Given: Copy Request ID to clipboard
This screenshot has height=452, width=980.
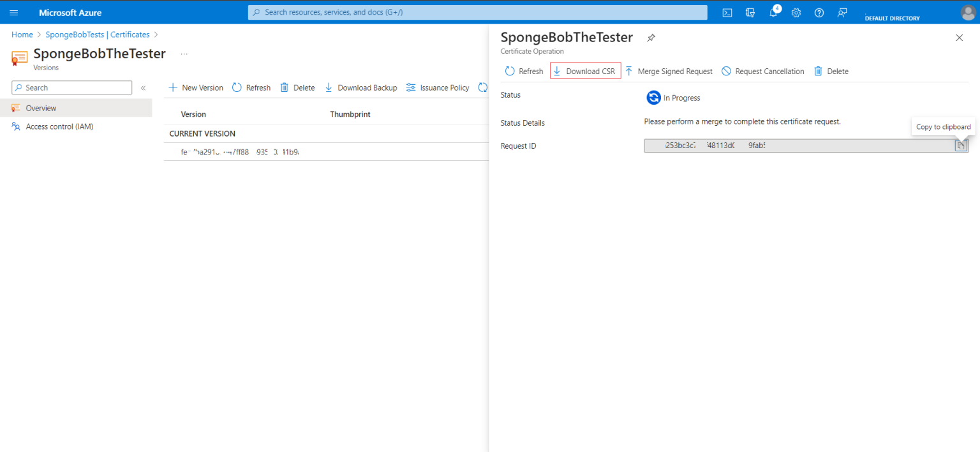Looking at the screenshot, I should click(x=961, y=146).
